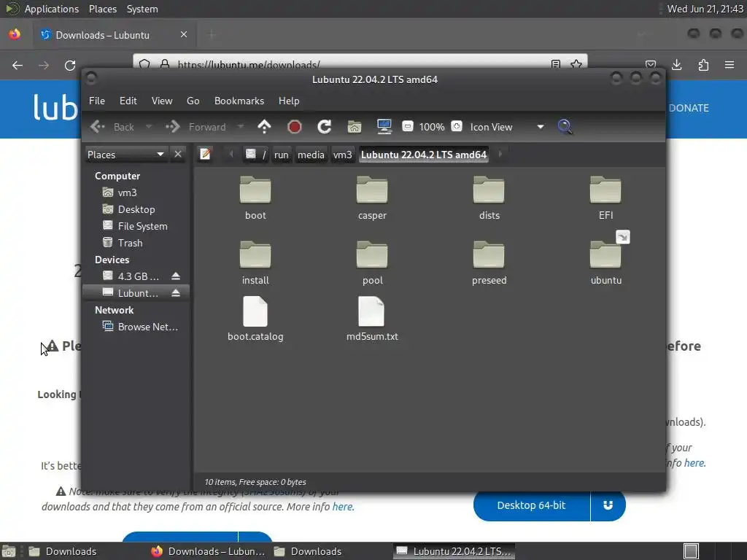Open the pool folder
Viewport: 747px width, 560px height.
coord(372,262)
